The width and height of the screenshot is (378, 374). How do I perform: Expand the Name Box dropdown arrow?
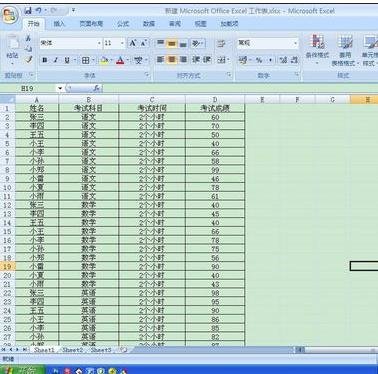pos(60,88)
